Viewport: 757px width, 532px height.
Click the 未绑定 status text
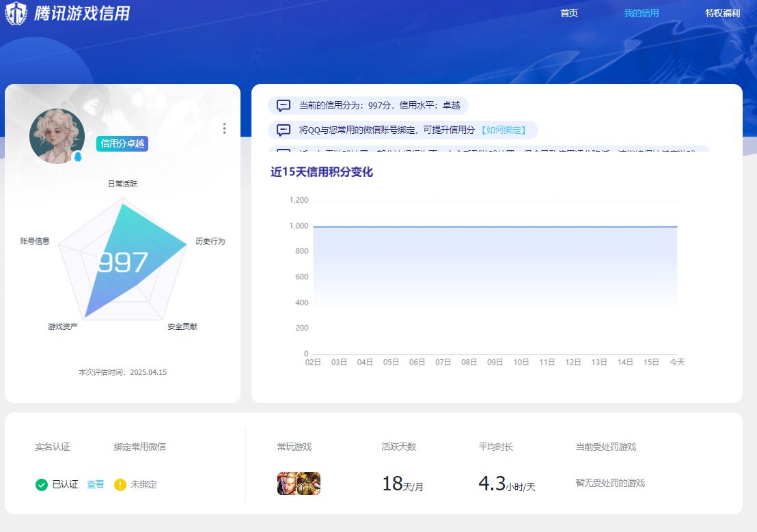pos(143,484)
